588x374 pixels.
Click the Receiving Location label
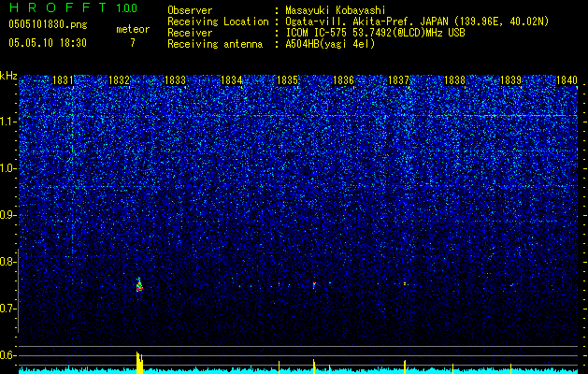click(x=218, y=22)
